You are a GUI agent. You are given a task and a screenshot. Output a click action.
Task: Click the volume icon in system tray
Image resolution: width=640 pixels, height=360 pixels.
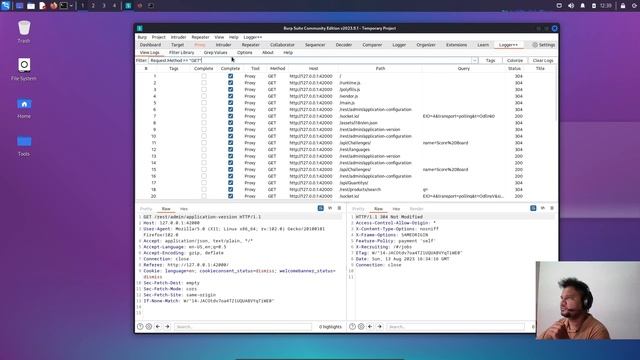click(x=571, y=6)
